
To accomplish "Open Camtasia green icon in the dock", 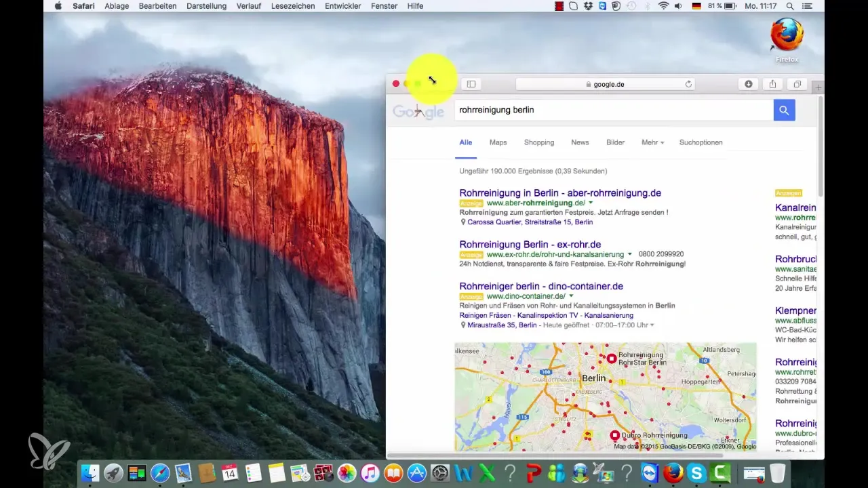I will pos(719,472).
